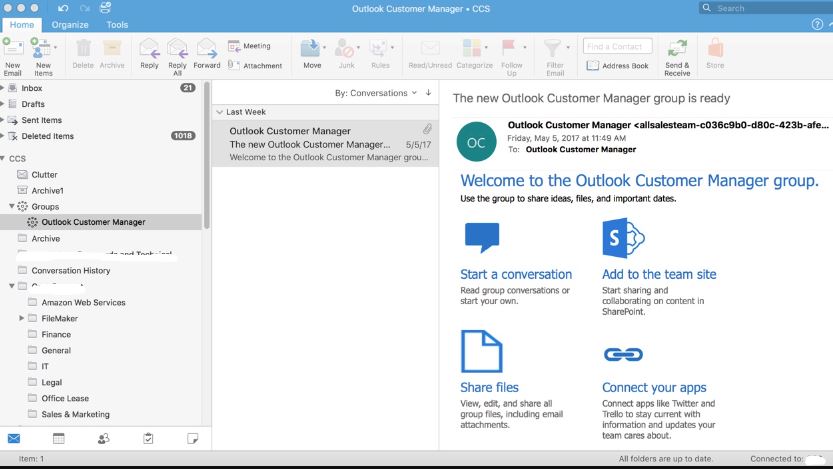
Task: Expand the Inbox folder
Action: coord(2,88)
